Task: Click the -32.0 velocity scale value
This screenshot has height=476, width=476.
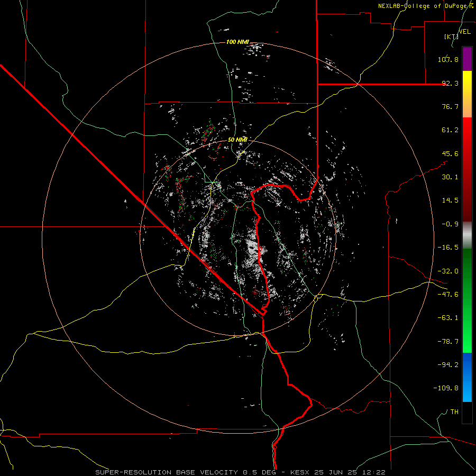Action: coord(448,271)
